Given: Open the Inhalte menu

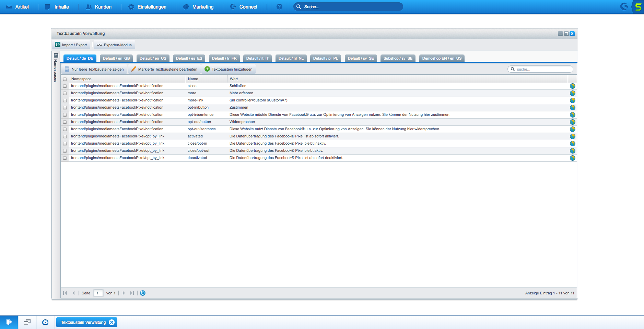Looking at the screenshot, I should (x=57, y=7).
